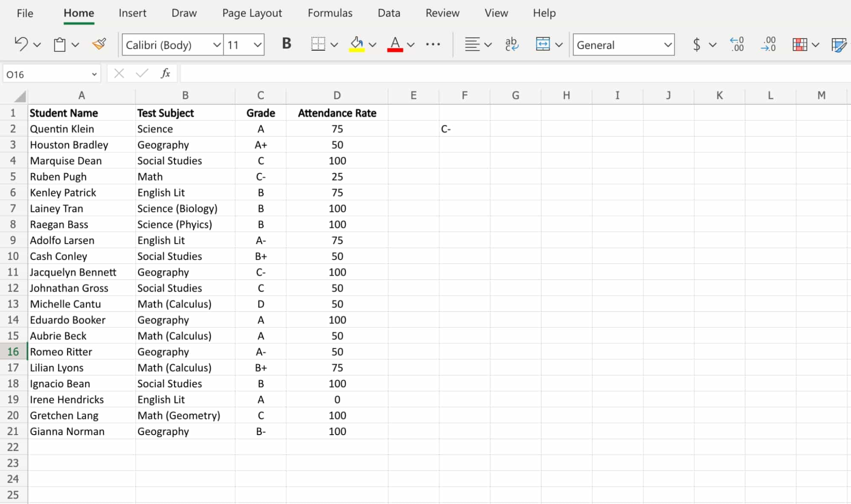The height and width of the screenshot is (504, 851).
Task: Click the Undo icon
Action: [x=20, y=44]
